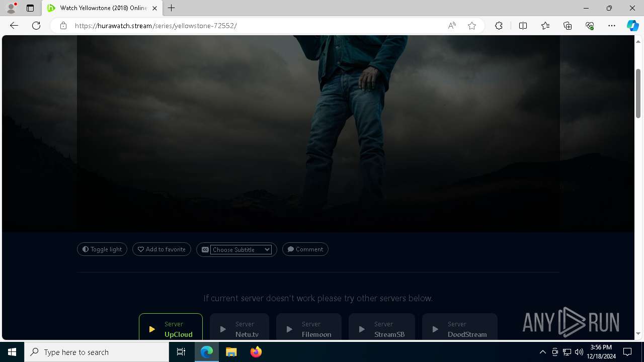Image resolution: width=644 pixels, height=362 pixels.
Task: Launch Copilot sidebar
Action: [632, 26]
